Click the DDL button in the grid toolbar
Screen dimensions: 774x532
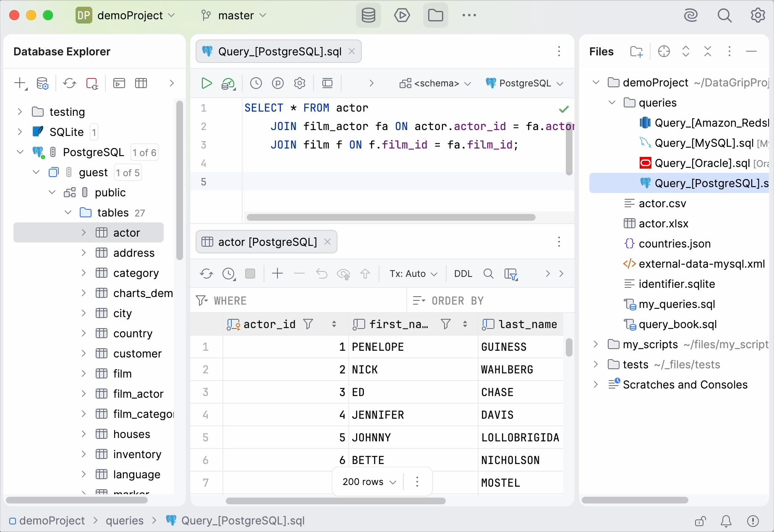pyautogui.click(x=463, y=274)
